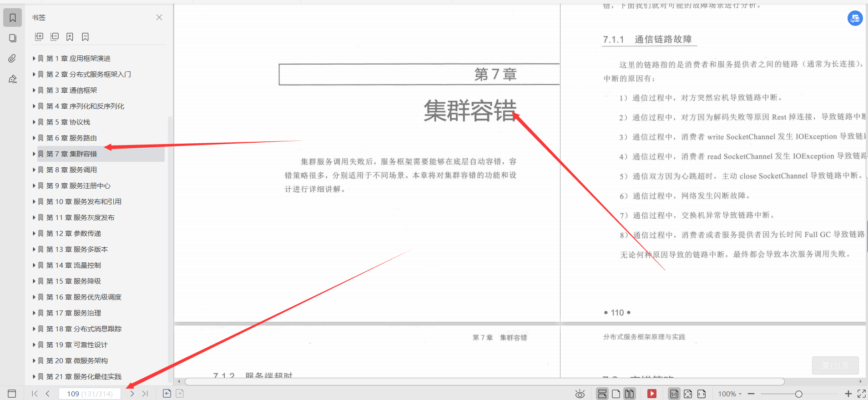Open the annotations stamp panel icon
The image size is (868, 400).
pyautogui.click(x=13, y=79)
